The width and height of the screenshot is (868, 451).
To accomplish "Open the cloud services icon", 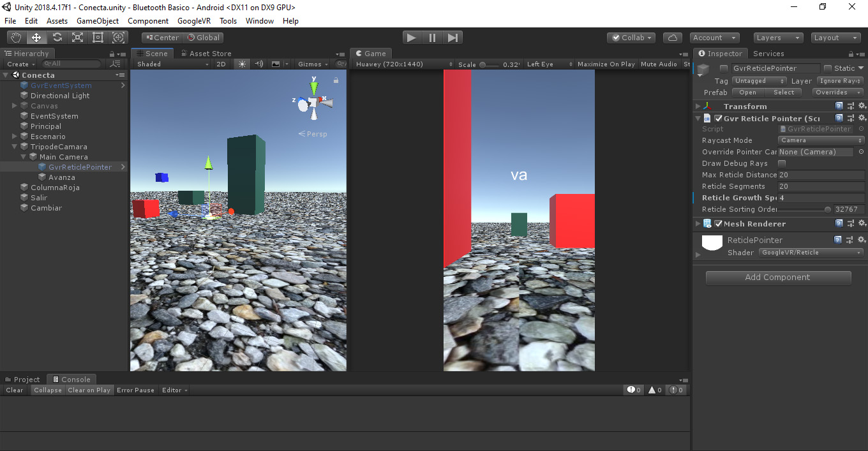I will coord(673,38).
